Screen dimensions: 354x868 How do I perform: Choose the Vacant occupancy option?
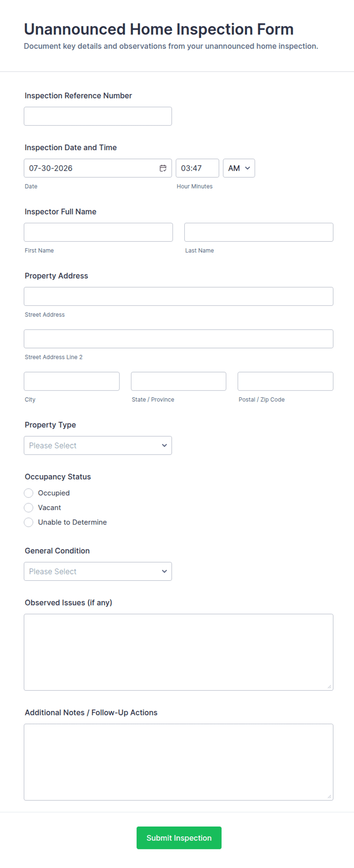point(29,508)
